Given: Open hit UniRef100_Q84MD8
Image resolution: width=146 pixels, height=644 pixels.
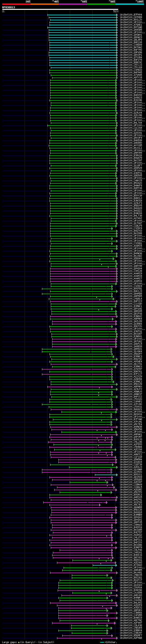Looking at the screenshot, I should [131, 294].
